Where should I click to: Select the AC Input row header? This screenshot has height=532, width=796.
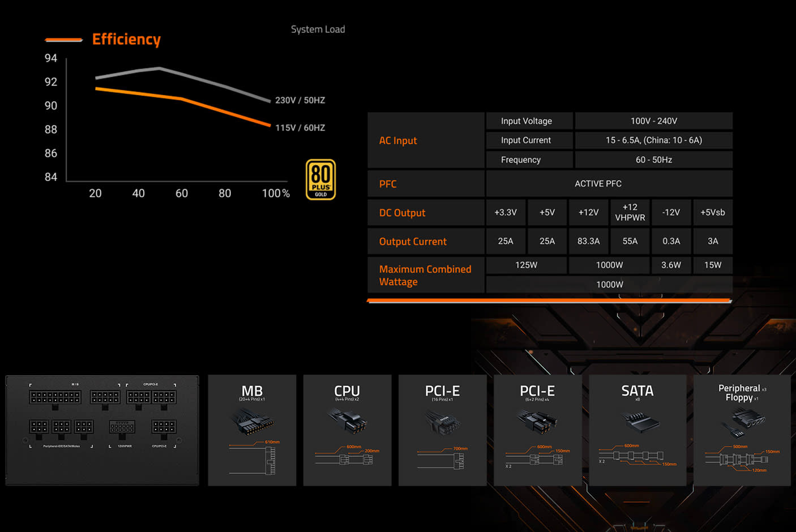[x=398, y=140]
